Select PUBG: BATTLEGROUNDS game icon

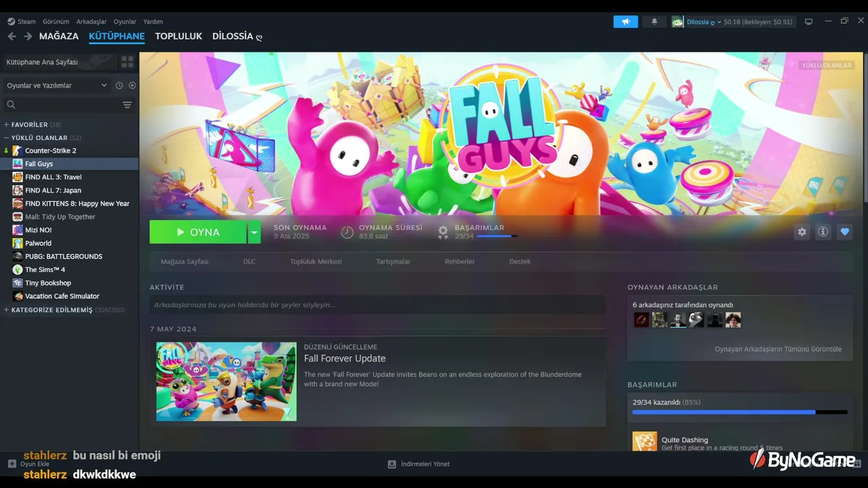click(x=18, y=256)
